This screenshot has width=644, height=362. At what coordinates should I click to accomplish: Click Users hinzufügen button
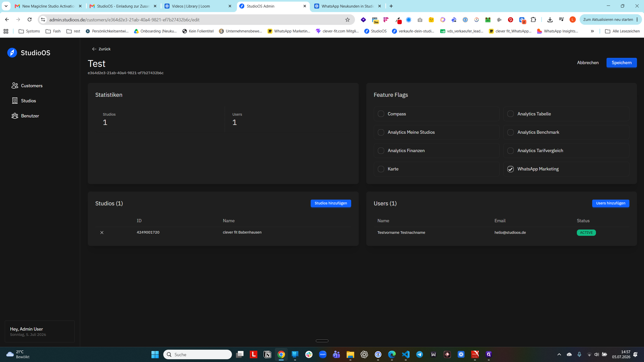611,203
